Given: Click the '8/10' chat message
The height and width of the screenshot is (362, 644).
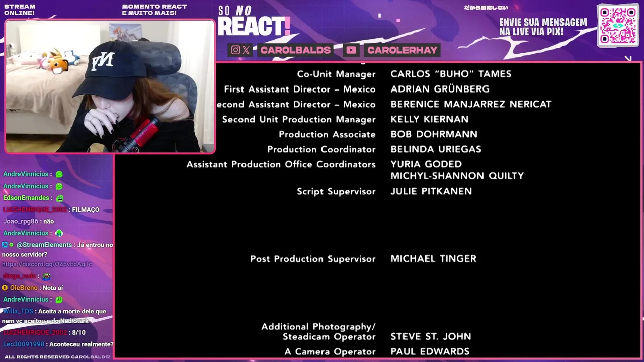Looking at the screenshot, I should point(78,333).
